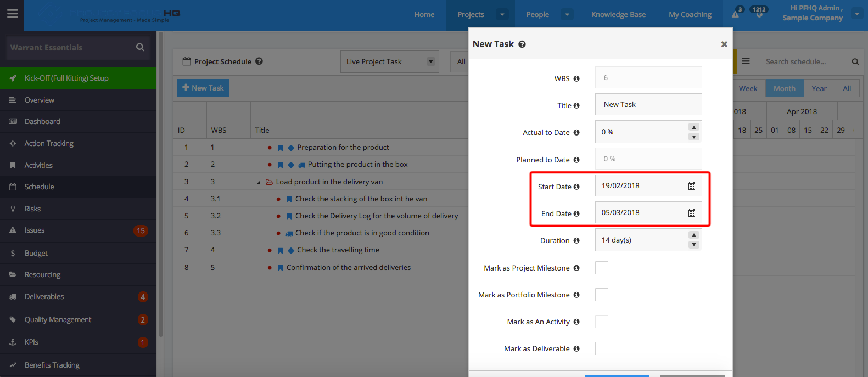Click the truck icon on Check if the product row
Image resolution: width=868 pixels, height=377 pixels.
tap(289, 233)
